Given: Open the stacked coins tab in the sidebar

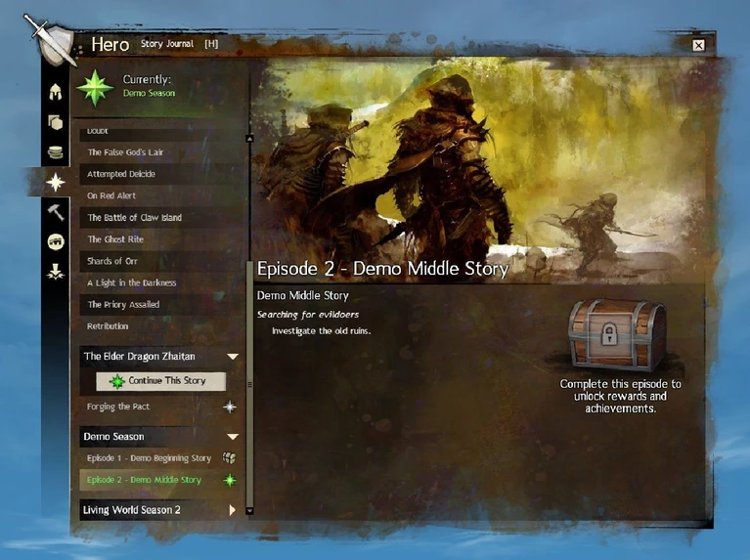Looking at the screenshot, I should (56, 152).
